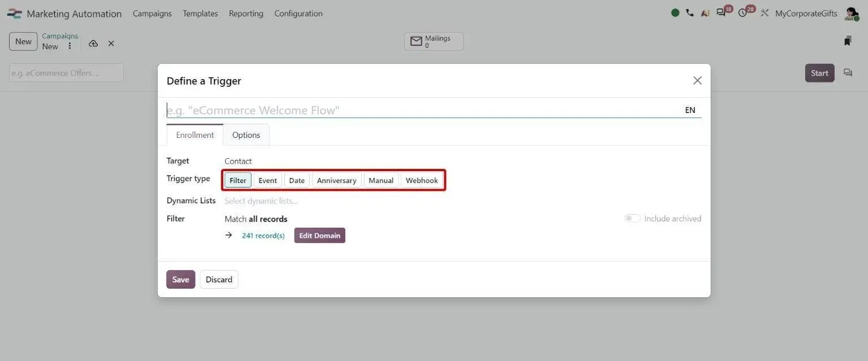This screenshot has height=361, width=868.
Task: Open the Dynamic Lists selection field
Action: click(463, 201)
